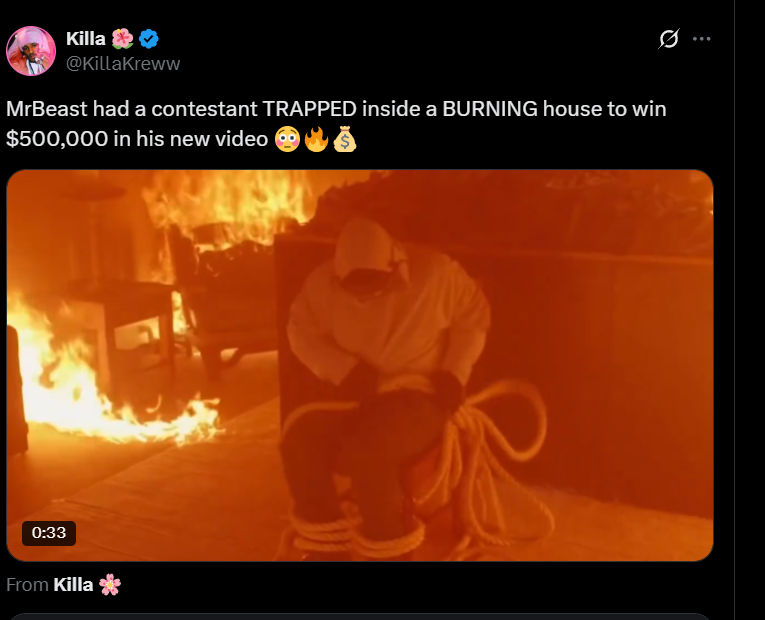Click Killa's profile avatar picture
This screenshot has height=620, width=765.
coord(31,51)
